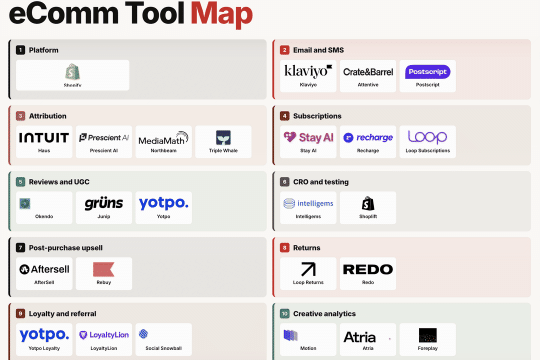Viewport: 540px width, 360px height.
Task: Click the 'Shoplift' caption text
Action: [368, 216]
